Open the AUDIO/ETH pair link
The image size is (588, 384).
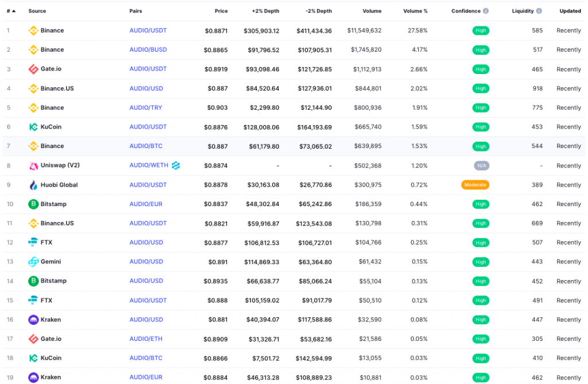coord(146,339)
